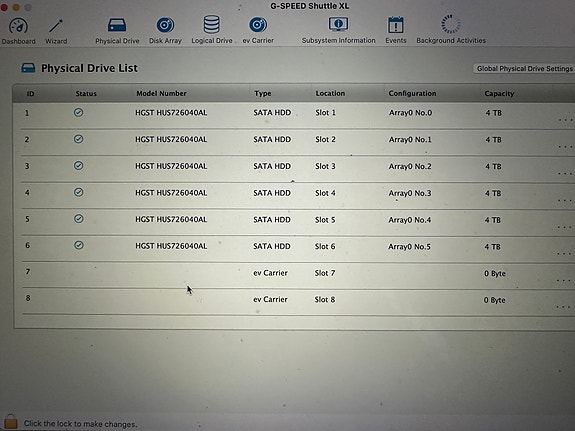
Task: Show Background Activities spinner icon
Action: point(451,24)
